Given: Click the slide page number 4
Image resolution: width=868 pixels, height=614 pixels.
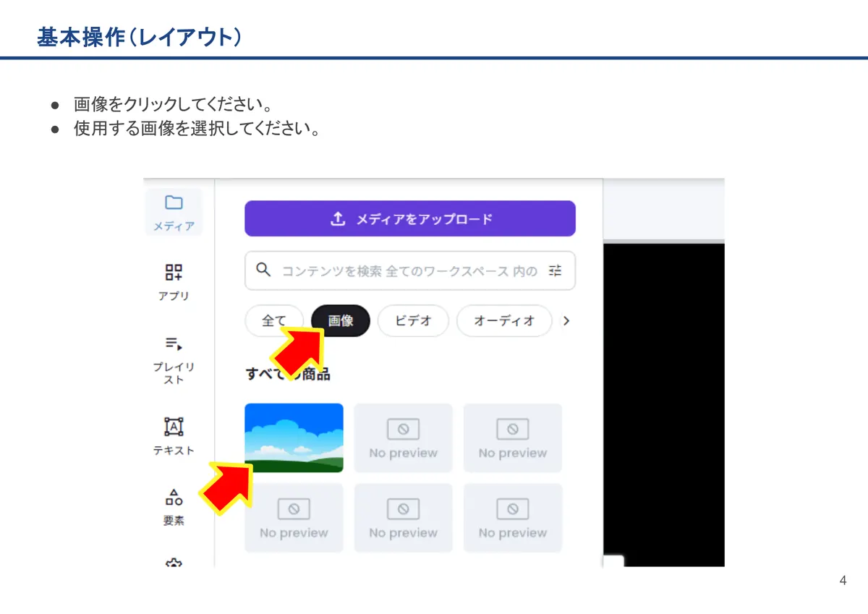Looking at the screenshot, I should click(843, 581).
